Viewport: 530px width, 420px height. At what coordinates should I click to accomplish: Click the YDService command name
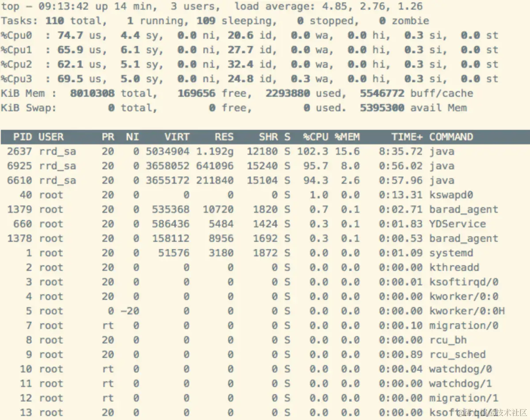pyautogui.click(x=458, y=224)
